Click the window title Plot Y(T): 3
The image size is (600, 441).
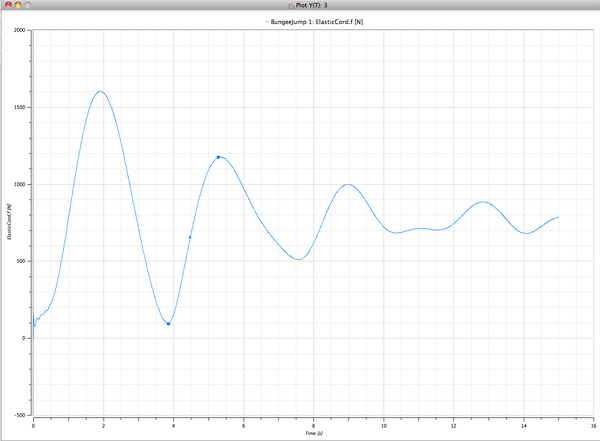pos(311,5)
